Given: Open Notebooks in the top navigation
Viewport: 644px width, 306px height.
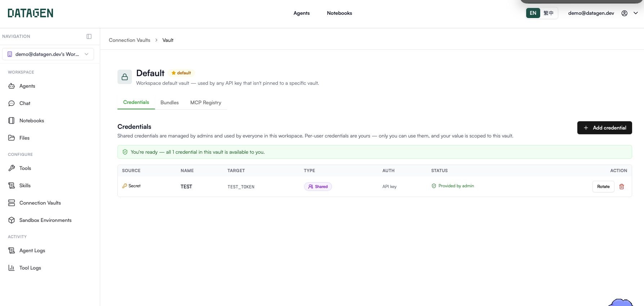Looking at the screenshot, I should (x=339, y=13).
